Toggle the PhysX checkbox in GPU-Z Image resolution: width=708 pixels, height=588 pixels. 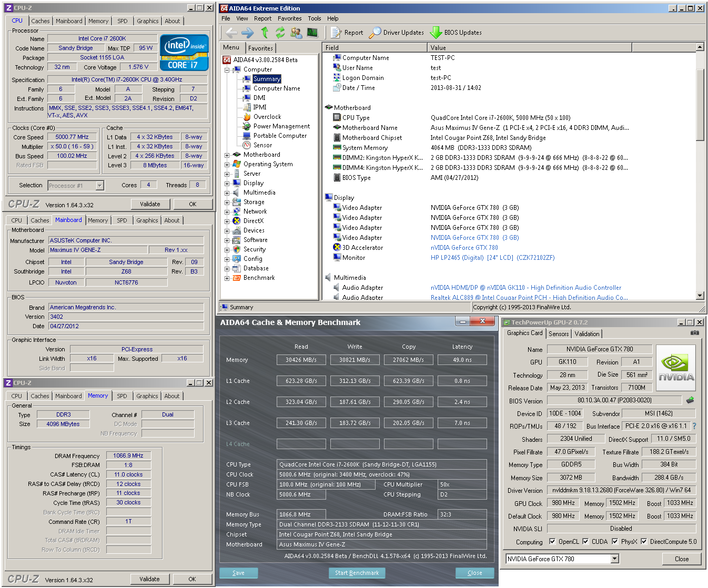click(615, 541)
